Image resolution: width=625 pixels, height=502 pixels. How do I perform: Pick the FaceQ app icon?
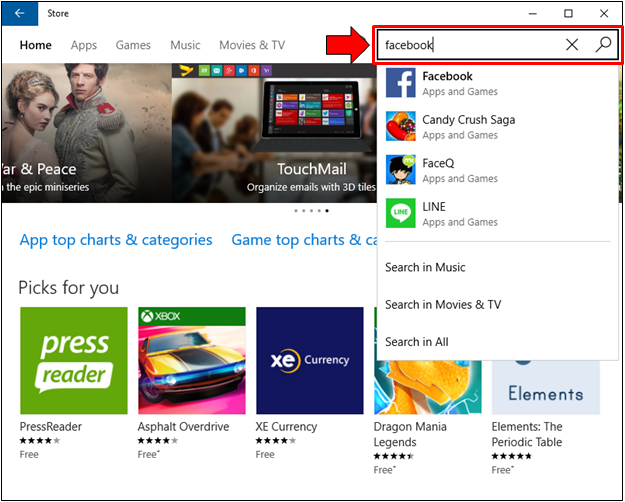[401, 170]
